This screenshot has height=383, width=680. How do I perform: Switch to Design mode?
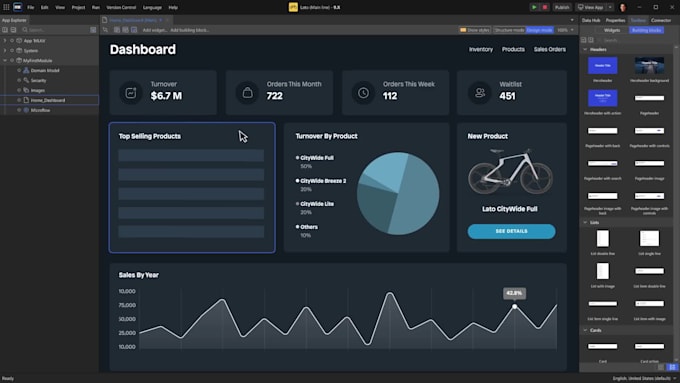point(540,30)
